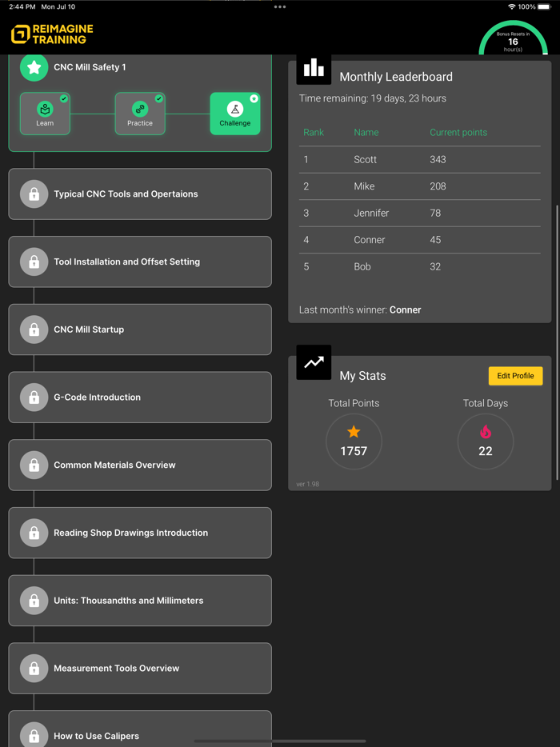Click the 22 total days value

point(485,451)
